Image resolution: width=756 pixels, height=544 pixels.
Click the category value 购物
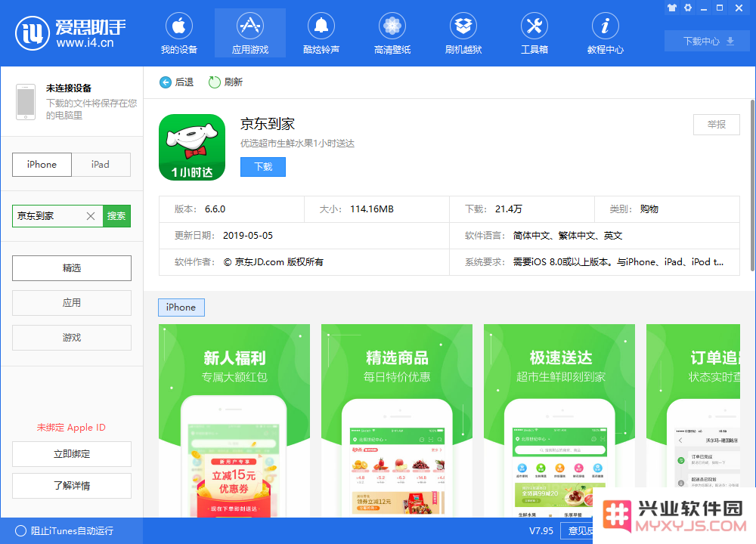click(x=649, y=209)
